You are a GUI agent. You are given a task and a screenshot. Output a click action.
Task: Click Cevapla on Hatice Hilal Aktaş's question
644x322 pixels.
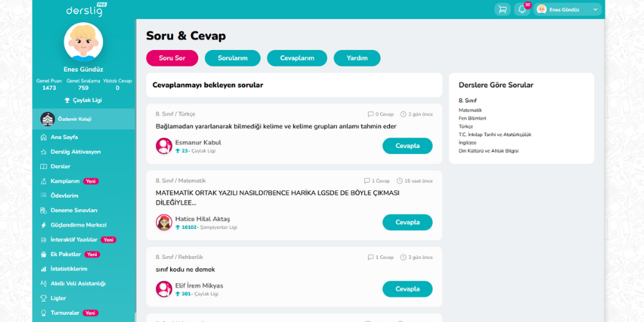pyautogui.click(x=407, y=223)
